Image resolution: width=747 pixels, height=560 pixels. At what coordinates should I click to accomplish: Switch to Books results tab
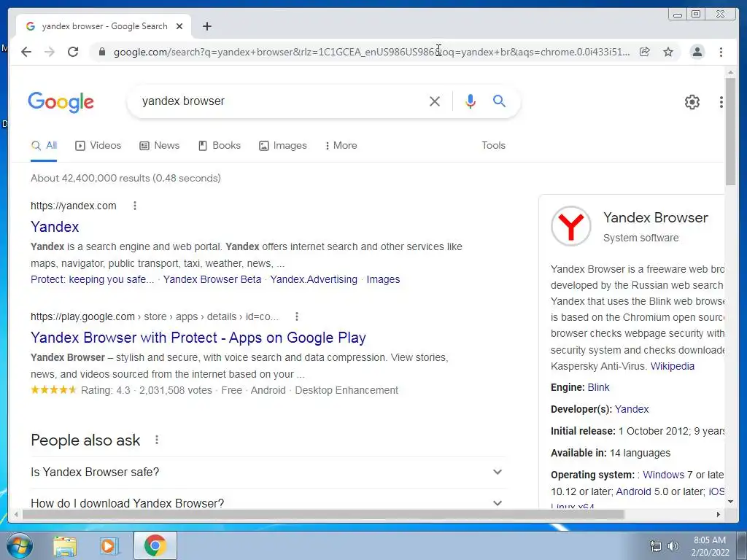(220, 146)
